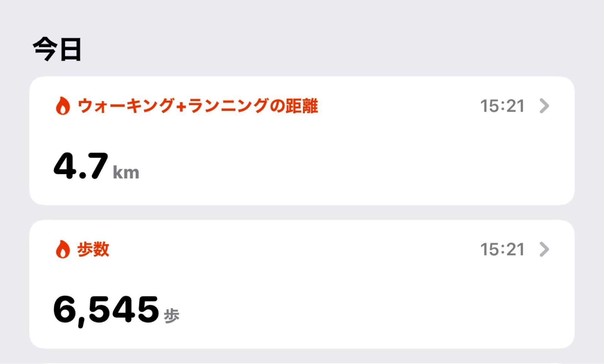Click the 15:21 timestamp on the 歩数 card

(x=502, y=249)
